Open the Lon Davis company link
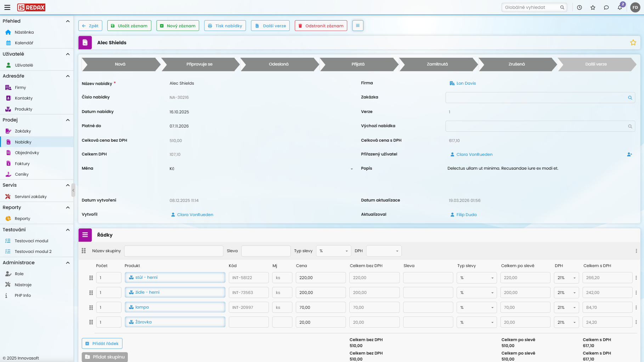 coord(466,83)
